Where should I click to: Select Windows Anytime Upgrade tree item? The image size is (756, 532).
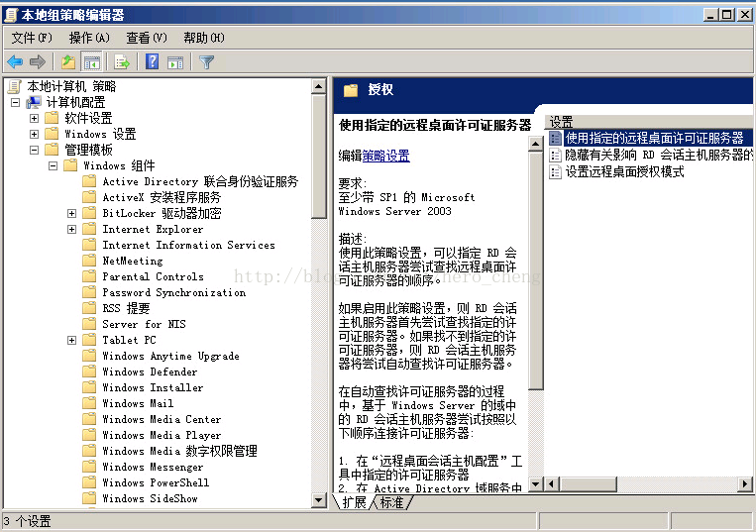pos(170,356)
